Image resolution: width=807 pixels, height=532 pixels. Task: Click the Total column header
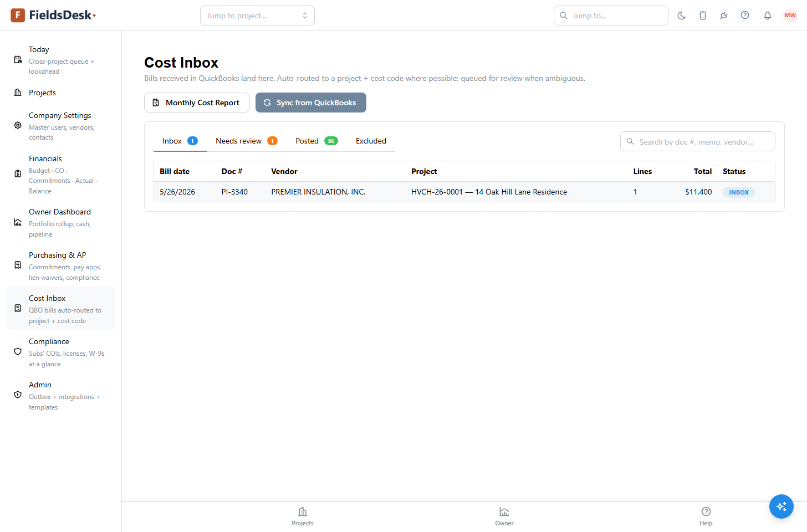pos(703,171)
